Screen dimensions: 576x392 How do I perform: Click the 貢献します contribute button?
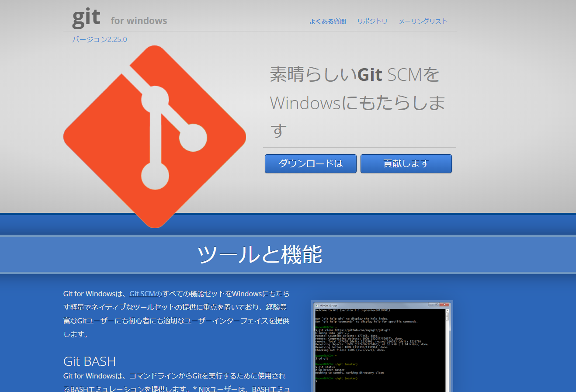pyautogui.click(x=406, y=163)
